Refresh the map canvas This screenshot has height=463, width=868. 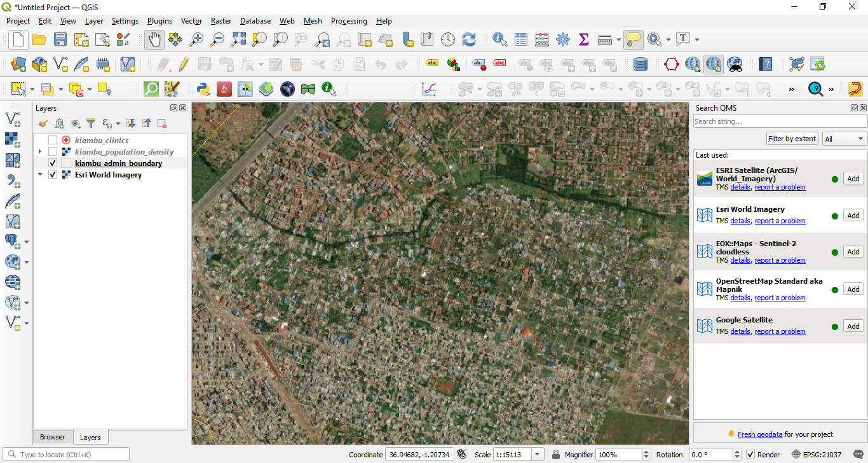tap(469, 39)
